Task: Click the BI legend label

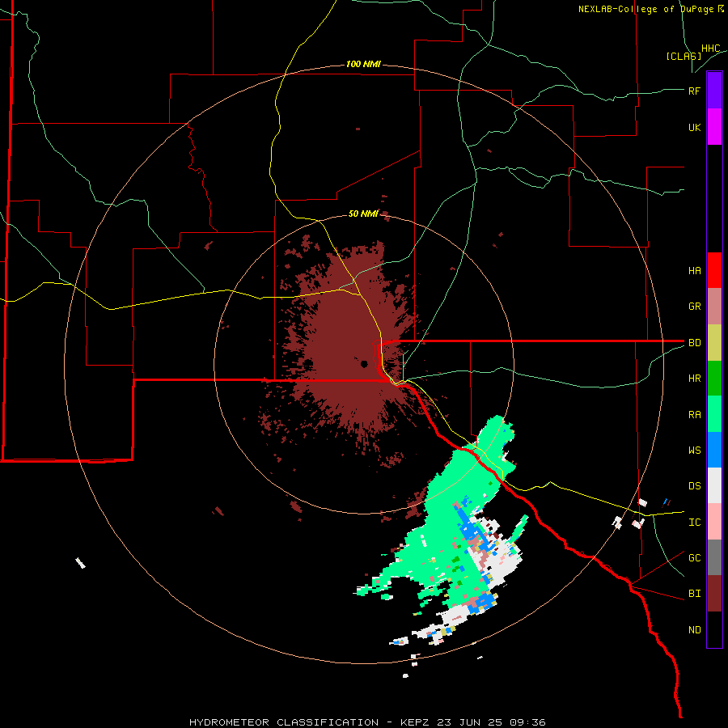Action: click(694, 594)
